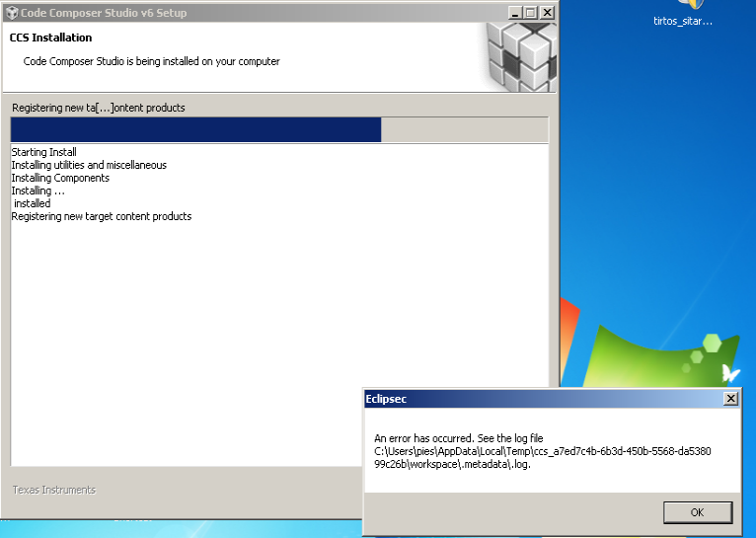Click the error log file path text
Screen dimensions: 756x538
point(543,457)
